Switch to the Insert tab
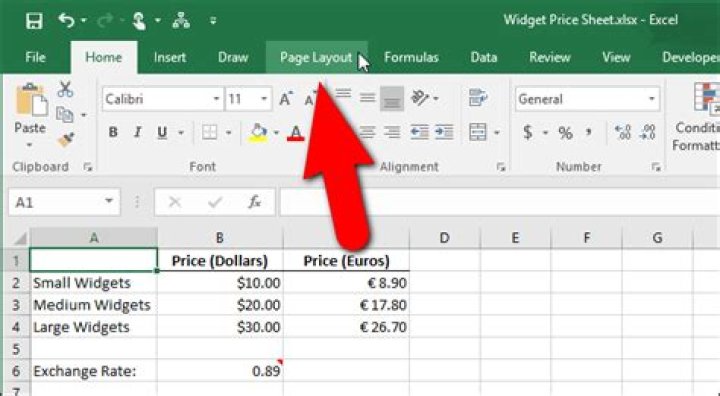Image resolution: width=720 pixels, height=396 pixels. tap(170, 57)
